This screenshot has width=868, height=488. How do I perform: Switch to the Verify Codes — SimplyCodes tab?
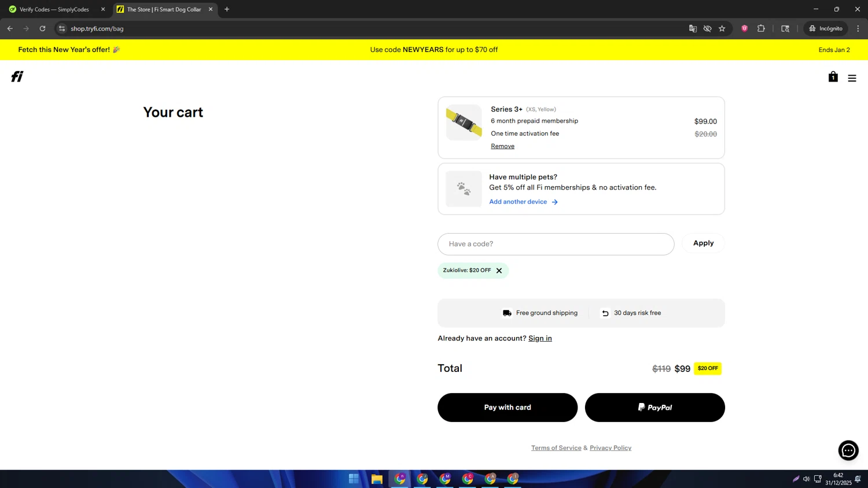54,9
